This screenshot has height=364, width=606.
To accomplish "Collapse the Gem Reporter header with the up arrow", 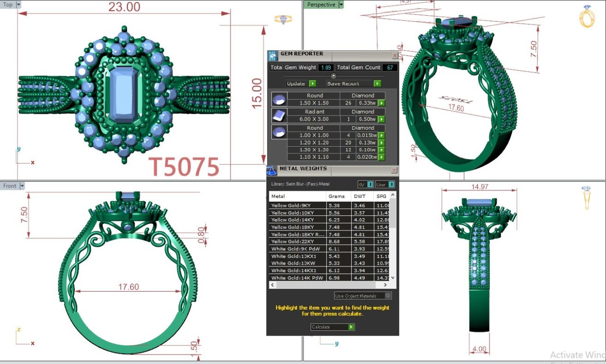I will (x=333, y=76).
